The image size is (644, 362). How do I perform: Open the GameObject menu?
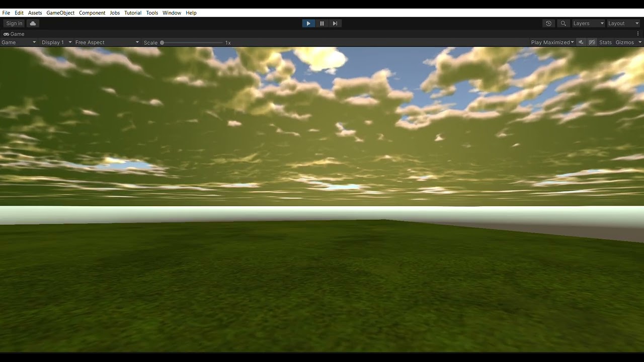pos(60,13)
